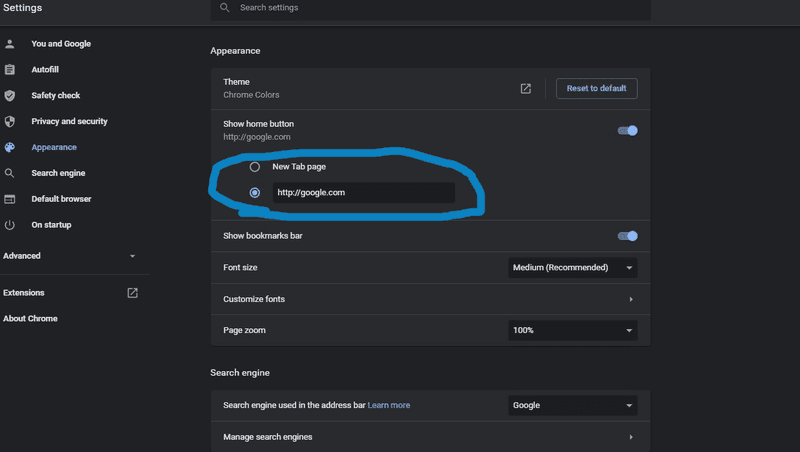Click the person icon for You and Google

pyautogui.click(x=10, y=44)
